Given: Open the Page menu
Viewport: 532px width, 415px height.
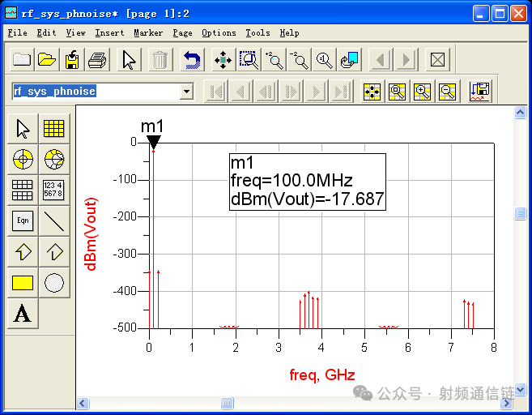Looking at the screenshot, I should [182, 33].
